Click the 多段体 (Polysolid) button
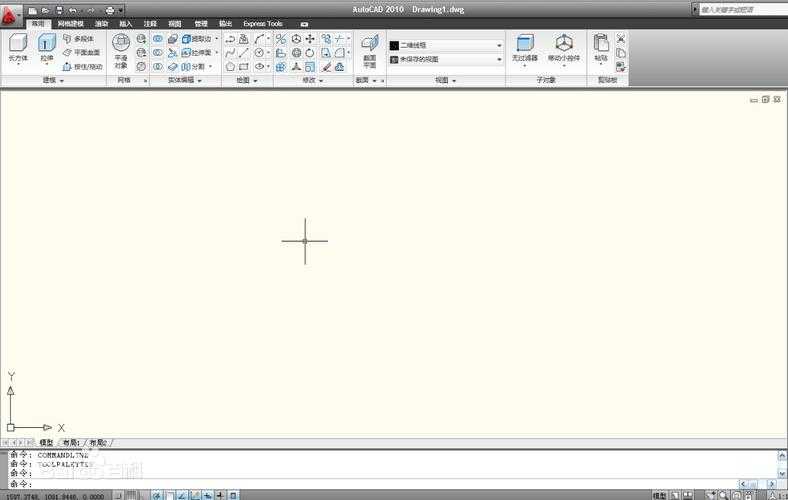788x500 pixels. (80, 39)
